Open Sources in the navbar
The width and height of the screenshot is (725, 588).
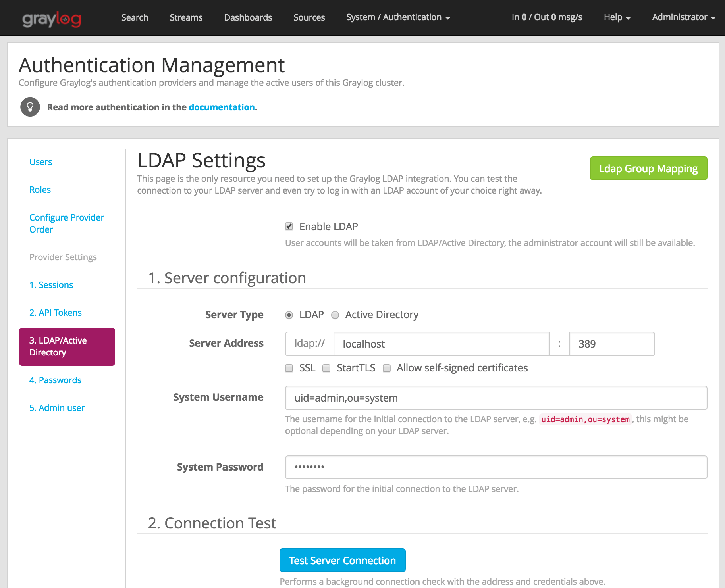309,17
